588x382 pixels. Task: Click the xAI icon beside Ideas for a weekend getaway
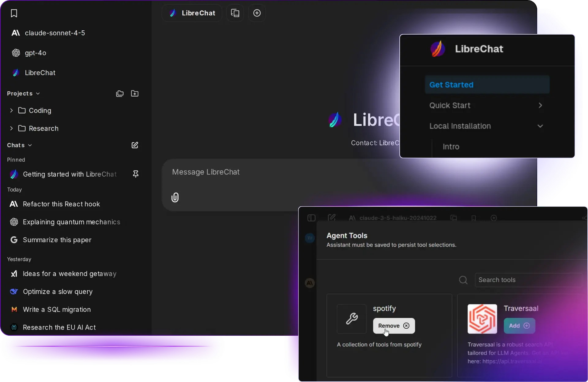point(14,273)
